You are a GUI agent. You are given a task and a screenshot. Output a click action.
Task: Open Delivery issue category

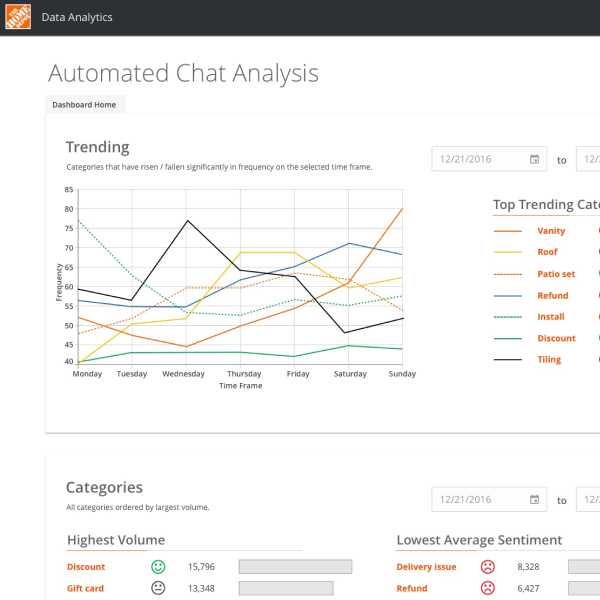click(x=426, y=567)
